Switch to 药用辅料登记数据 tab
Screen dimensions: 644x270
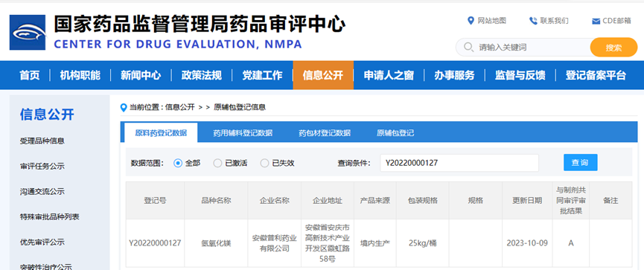(x=243, y=133)
